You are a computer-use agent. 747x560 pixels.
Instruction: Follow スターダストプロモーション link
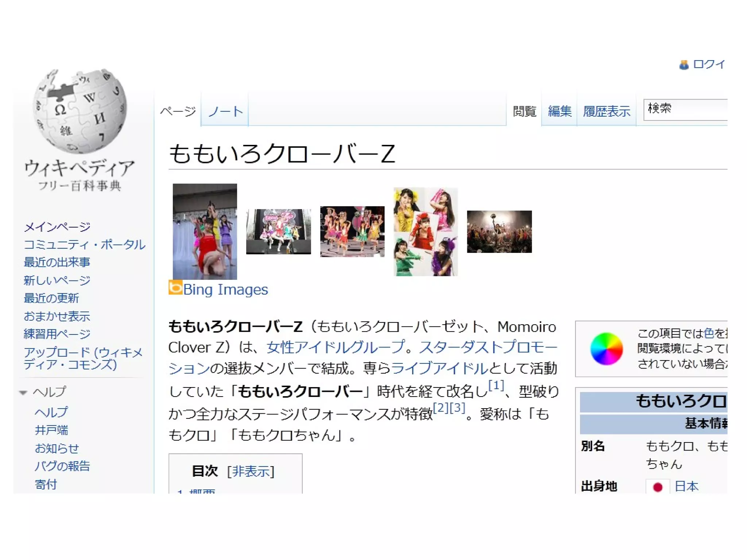(x=363, y=358)
